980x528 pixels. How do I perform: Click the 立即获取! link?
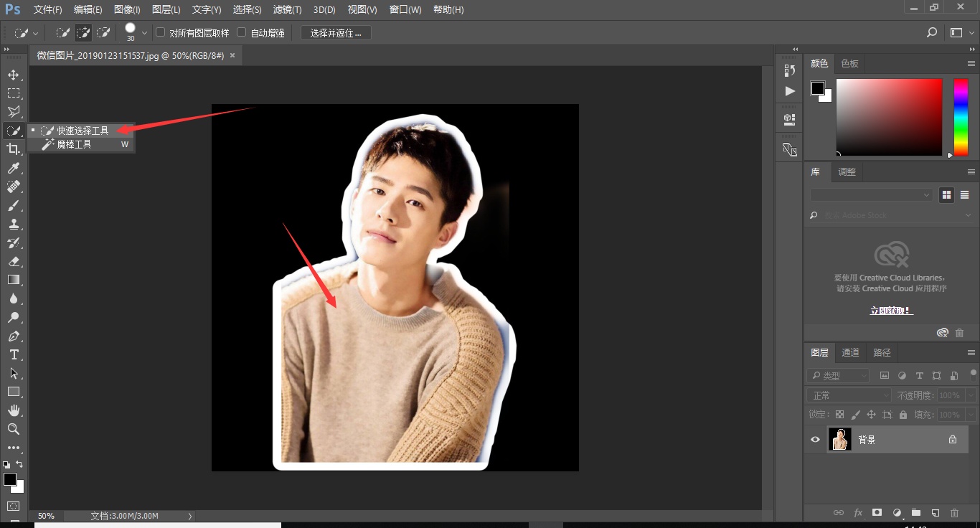pyautogui.click(x=891, y=311)
